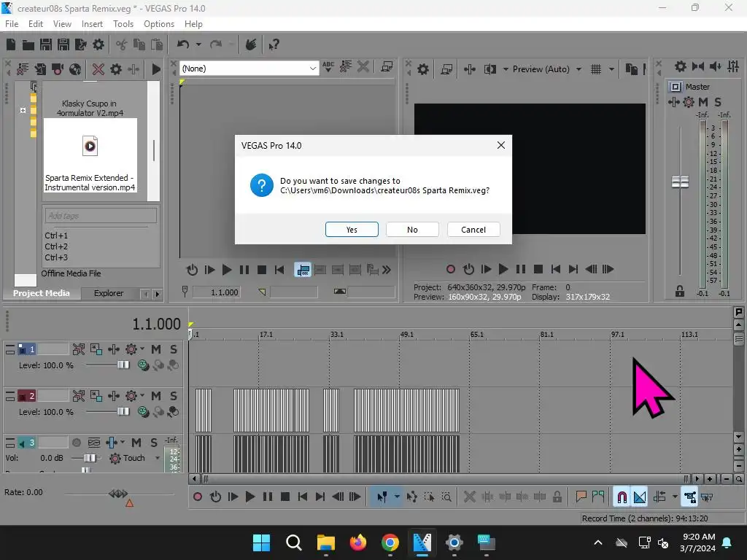
Task: Click No in the save dialog
Action: (x=412, y=230)
